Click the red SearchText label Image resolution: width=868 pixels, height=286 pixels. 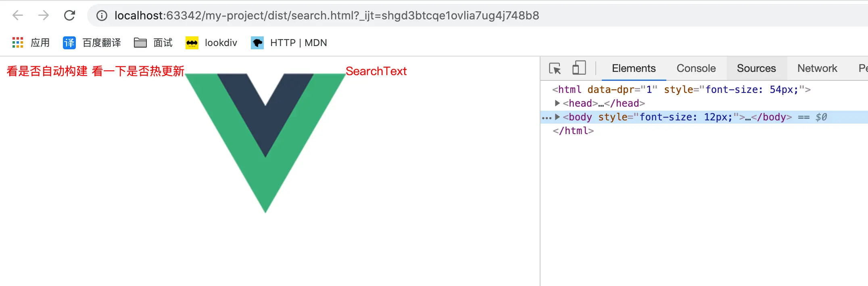pyautogui.click(x=376, y=71)
